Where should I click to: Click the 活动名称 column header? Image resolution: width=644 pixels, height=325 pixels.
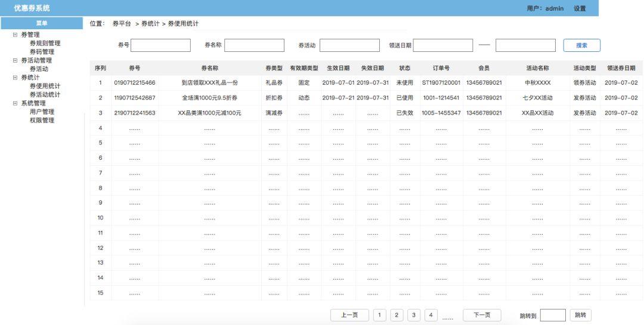tap(538, 68)
